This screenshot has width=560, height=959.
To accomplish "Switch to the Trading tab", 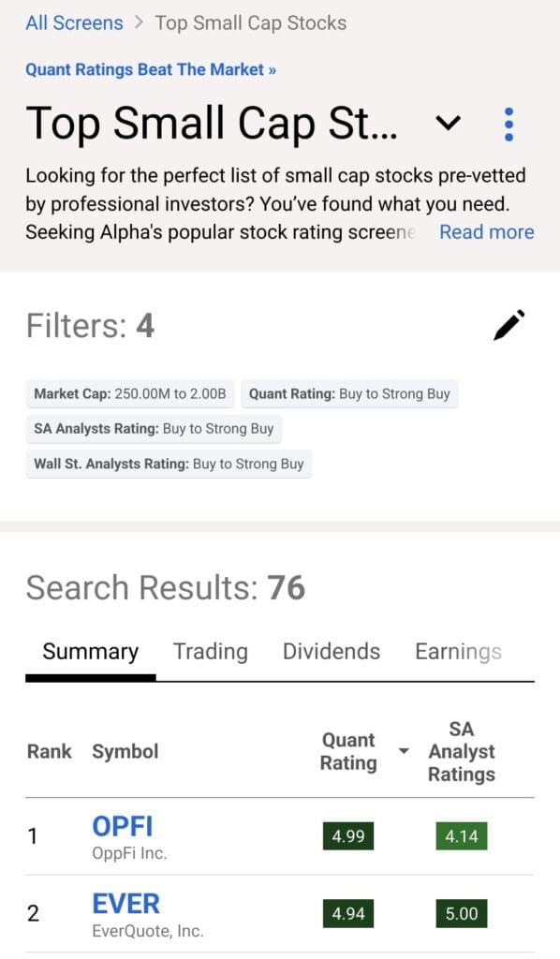I will click(x=210, y=651).
